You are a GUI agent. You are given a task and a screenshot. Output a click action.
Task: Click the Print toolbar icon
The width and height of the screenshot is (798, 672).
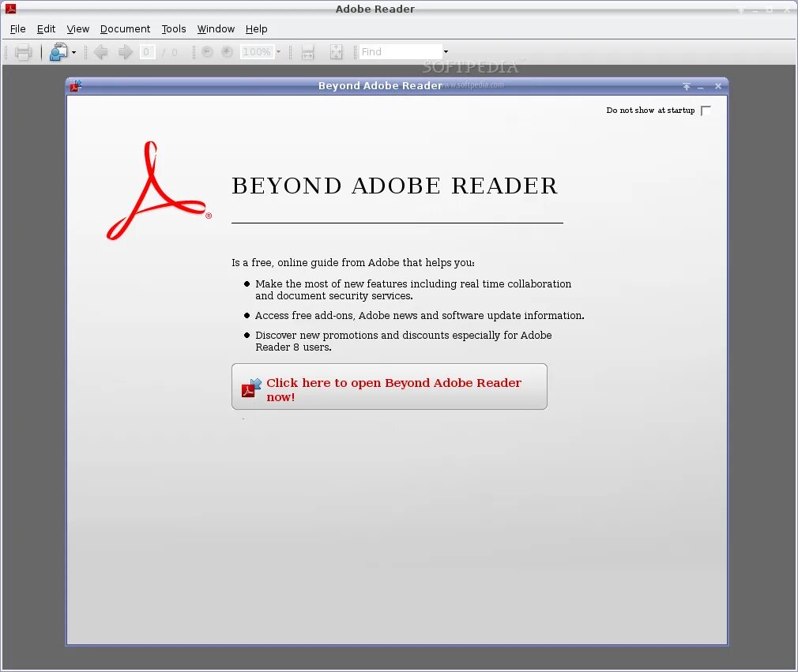(23, 52)
